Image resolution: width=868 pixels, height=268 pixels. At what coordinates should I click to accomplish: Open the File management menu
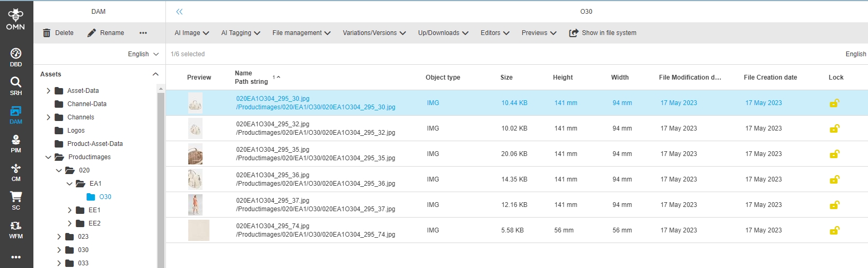click(x=301, y=33)
